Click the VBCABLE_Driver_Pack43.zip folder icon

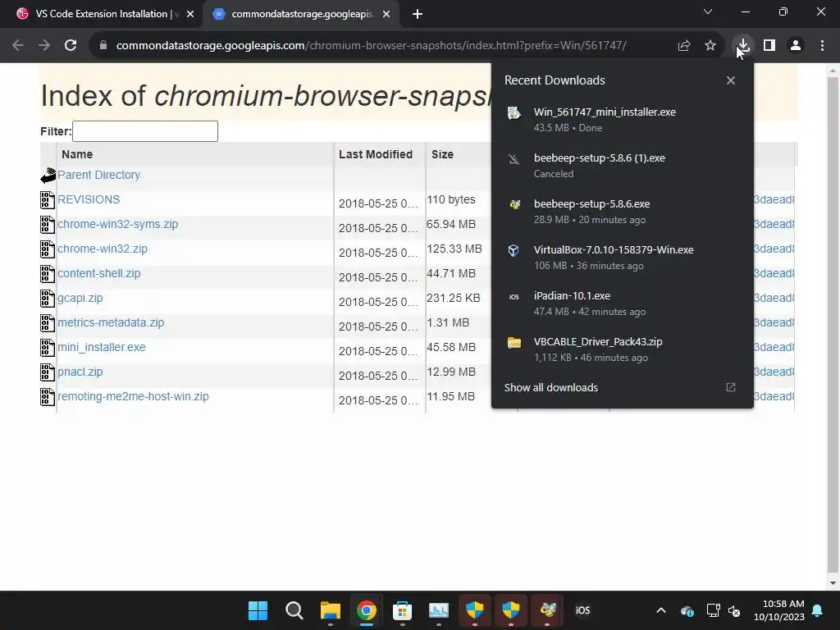click(x=514, y=342)
